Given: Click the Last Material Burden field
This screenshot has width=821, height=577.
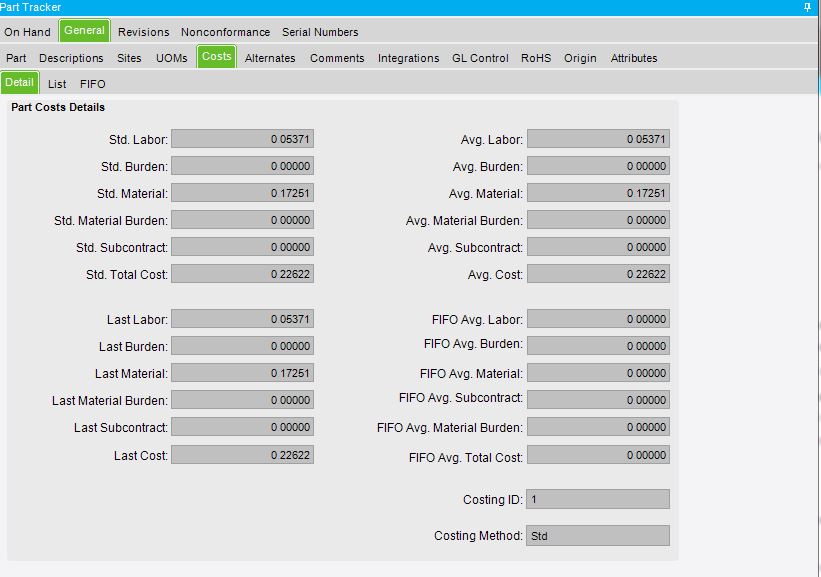Looking at the screenshot, I should pos(242,400).
